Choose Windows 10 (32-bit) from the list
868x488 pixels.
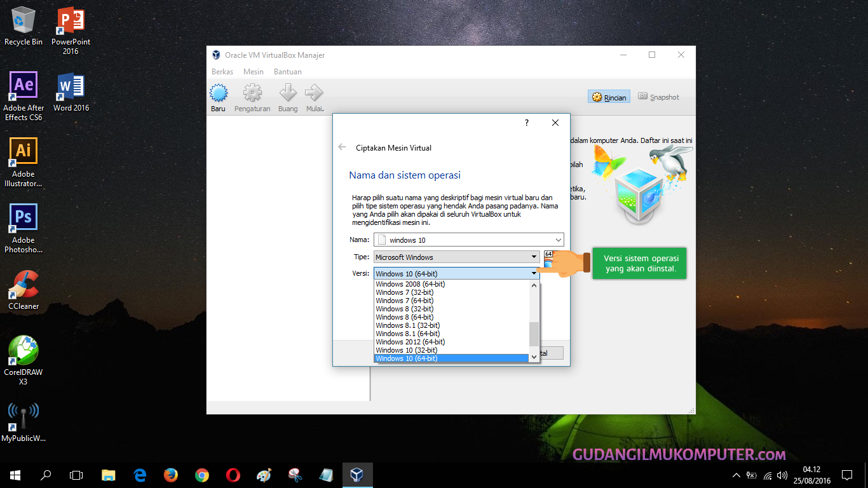pyautogui.click(x=452, y=350)
